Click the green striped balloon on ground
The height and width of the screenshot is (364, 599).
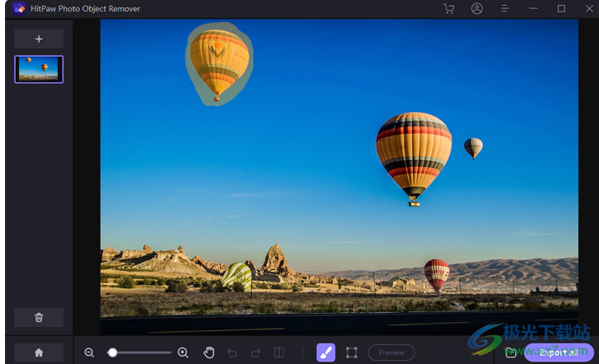[x=236, y=275]
